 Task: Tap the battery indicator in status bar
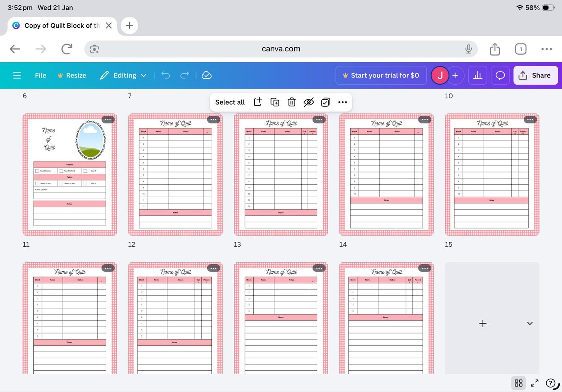549,7
